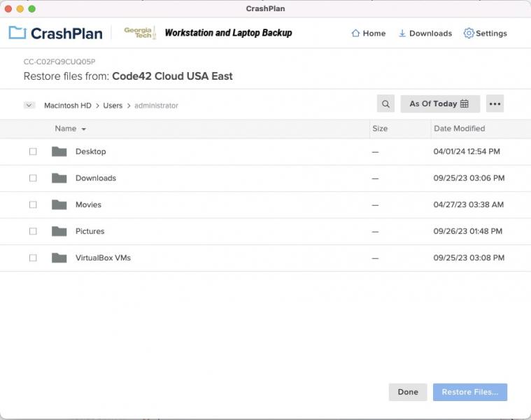Click the Desktop folder icon
Screen dimensions: 531x420
pos(59,151)
